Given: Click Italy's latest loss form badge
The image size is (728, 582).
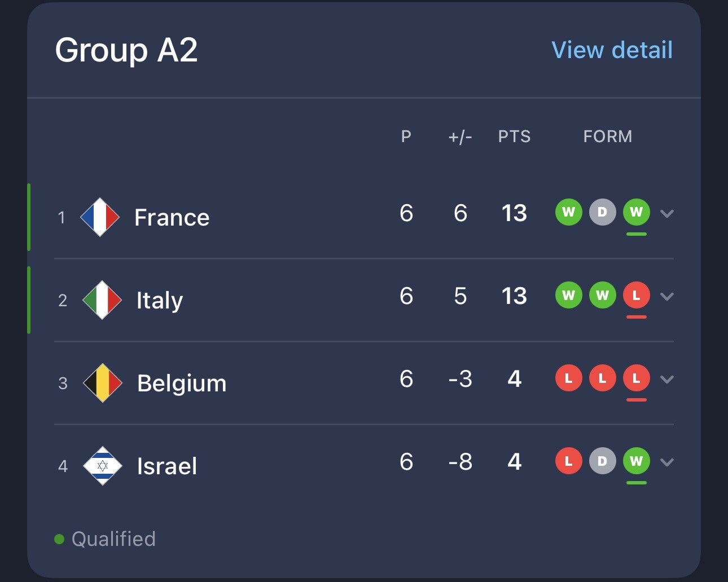Looking at the screenshot, I should tap(636, 295).
